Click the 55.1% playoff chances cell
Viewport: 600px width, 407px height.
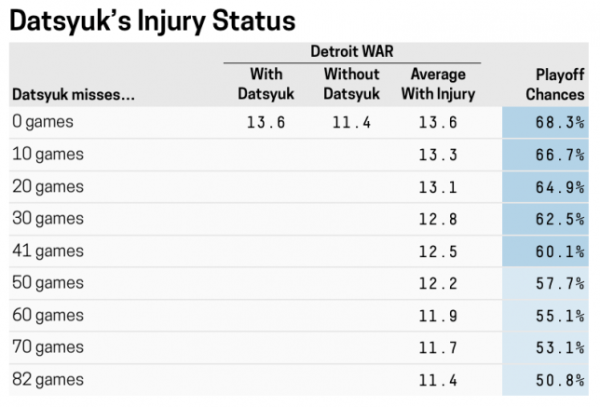coord(560,316)
